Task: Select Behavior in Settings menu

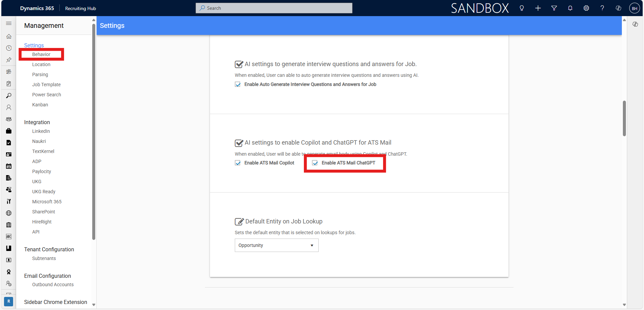Action: (x=41, y=54)
